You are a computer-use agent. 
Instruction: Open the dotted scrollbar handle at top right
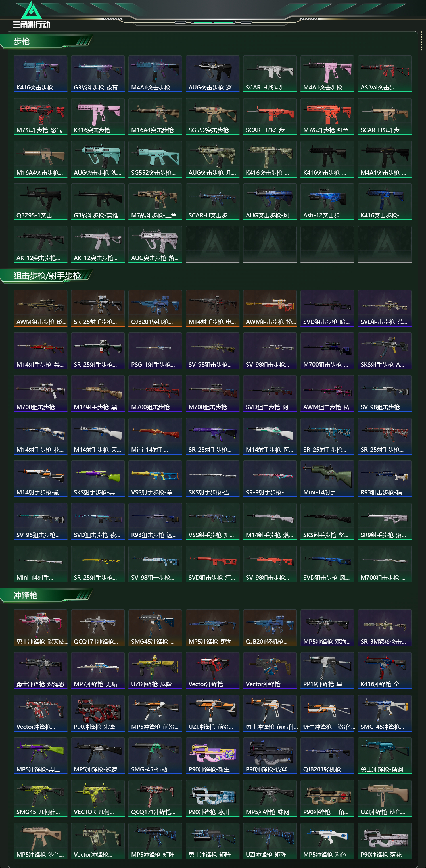(421, 41)
